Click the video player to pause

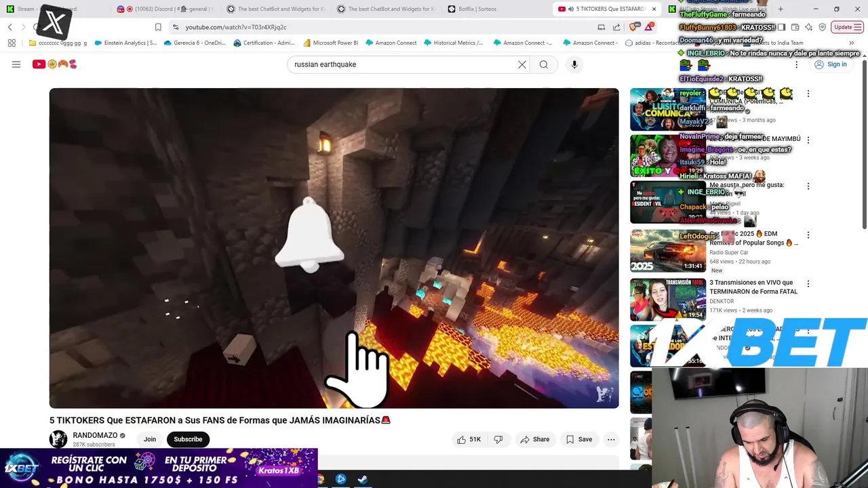tap(334, 248)
